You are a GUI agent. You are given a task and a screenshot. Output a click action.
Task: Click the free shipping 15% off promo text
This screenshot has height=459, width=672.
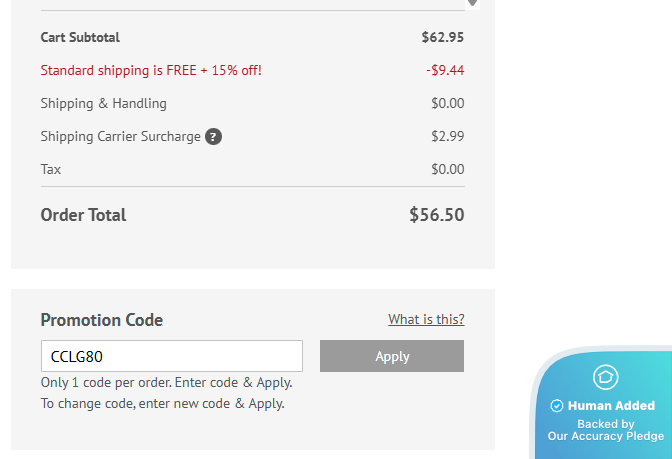point(151,71)
